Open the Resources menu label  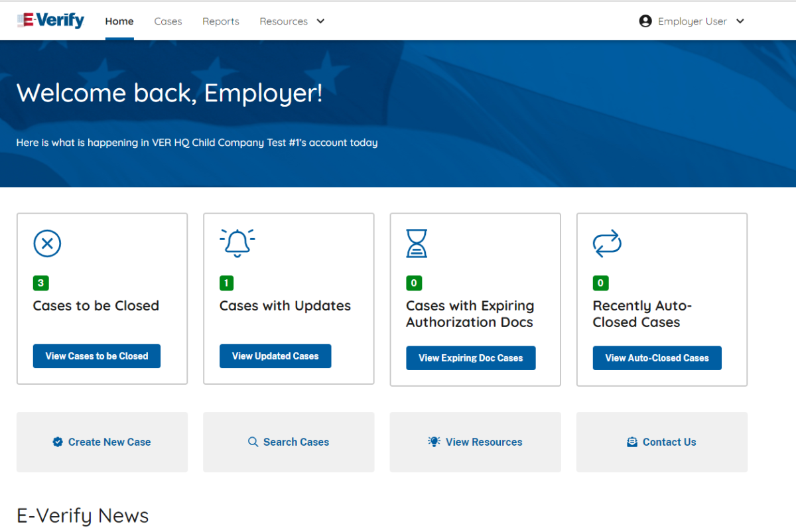[284, 21]
